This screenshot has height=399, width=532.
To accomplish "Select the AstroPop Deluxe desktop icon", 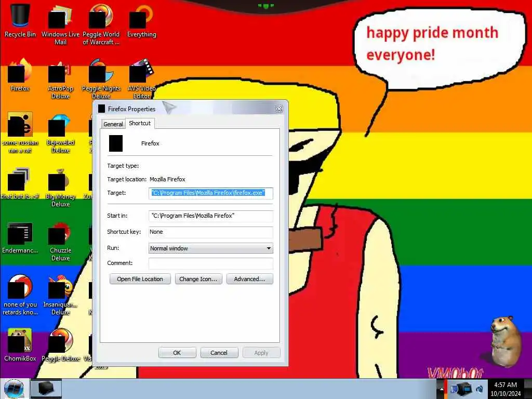I will (60, 79).
